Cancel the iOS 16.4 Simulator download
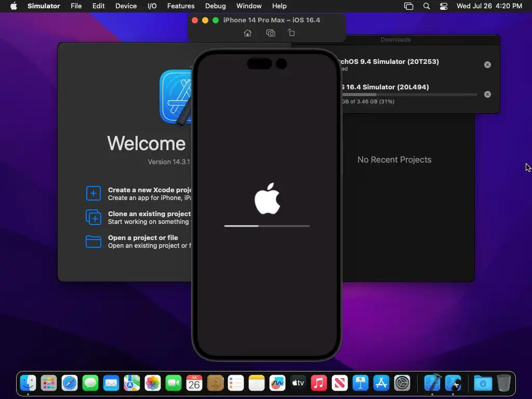This screenshot has width=532, height=399. 487,95
